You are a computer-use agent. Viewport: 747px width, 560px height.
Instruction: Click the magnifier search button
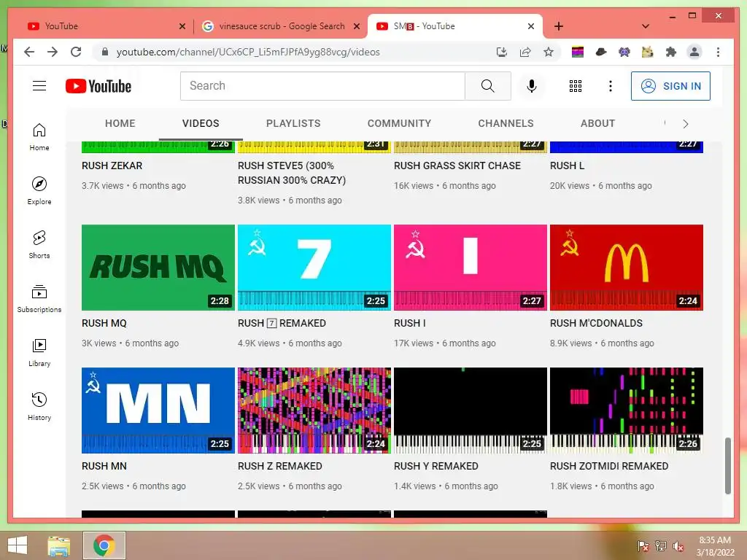pyautogui.click(x=487, y=86)
